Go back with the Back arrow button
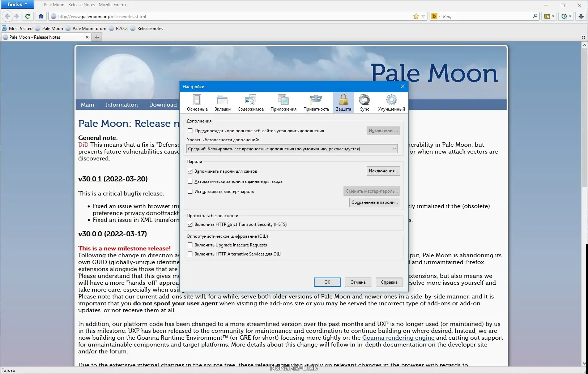This screenshot has width=588, height=374. point(8,16)
